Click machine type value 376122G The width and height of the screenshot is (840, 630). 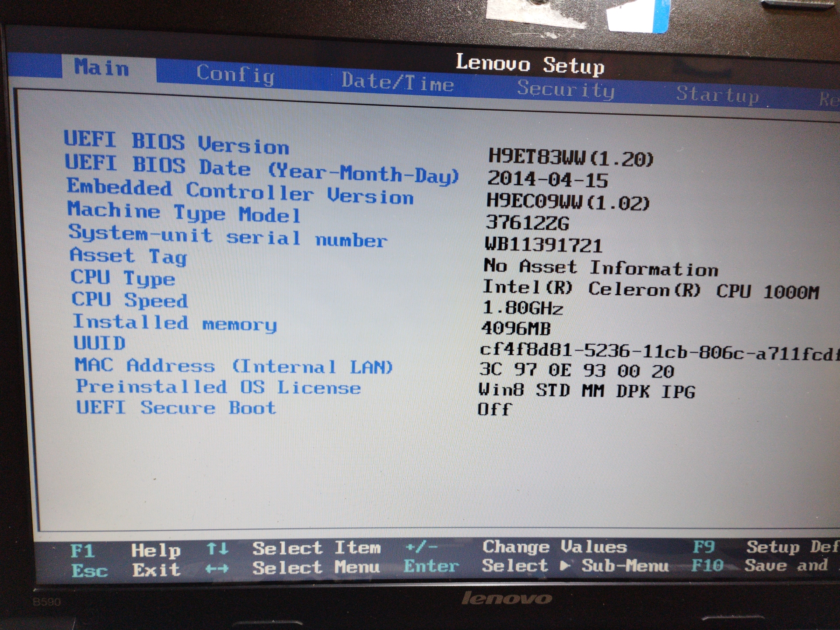point(527,223)
